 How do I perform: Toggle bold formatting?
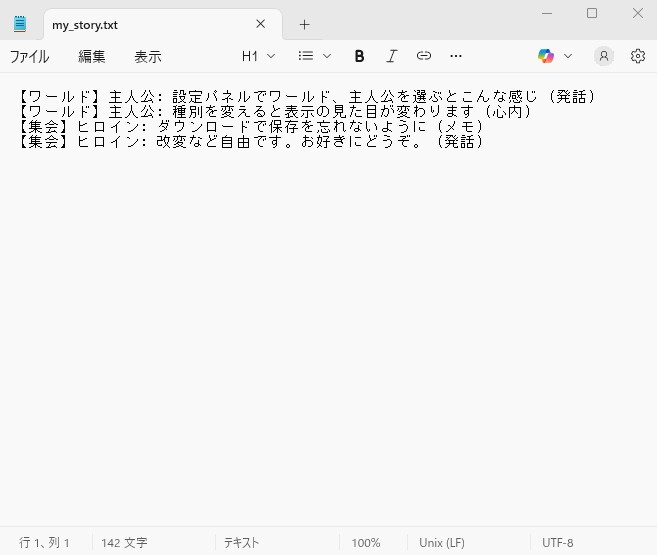pyautogui.click(x=360, y=56)
